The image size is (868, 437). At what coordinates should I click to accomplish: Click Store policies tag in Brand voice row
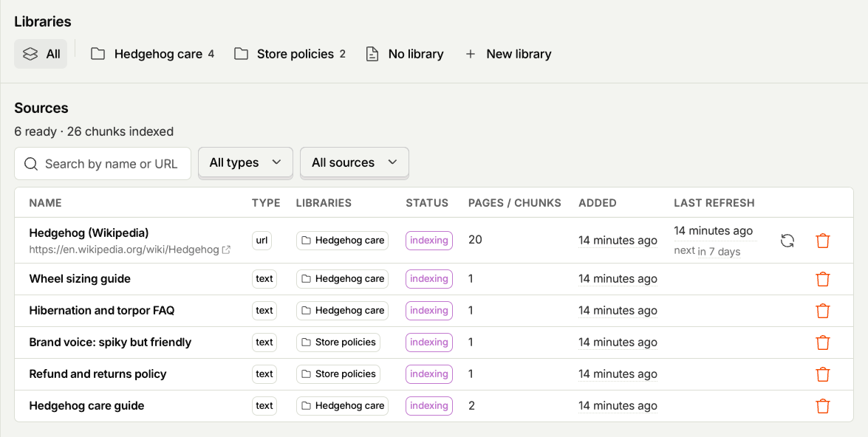338,343
